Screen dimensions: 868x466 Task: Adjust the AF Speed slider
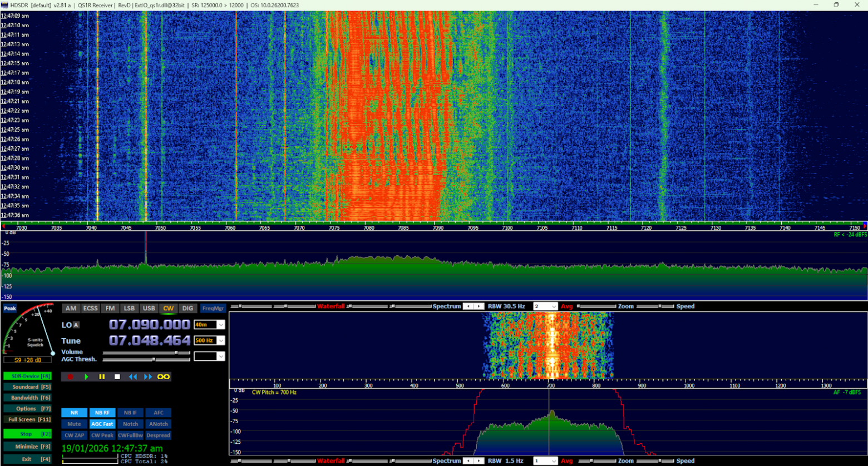pos(656,461)
